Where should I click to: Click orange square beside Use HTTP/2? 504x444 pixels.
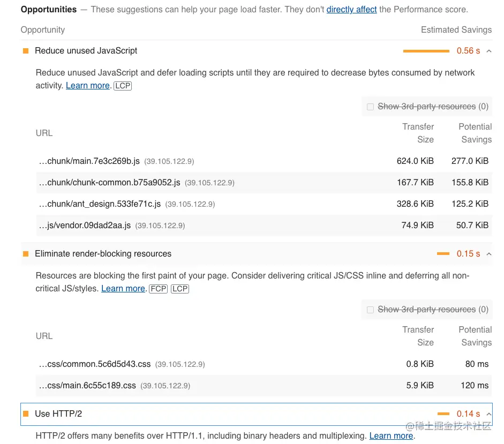click(25, 414)
